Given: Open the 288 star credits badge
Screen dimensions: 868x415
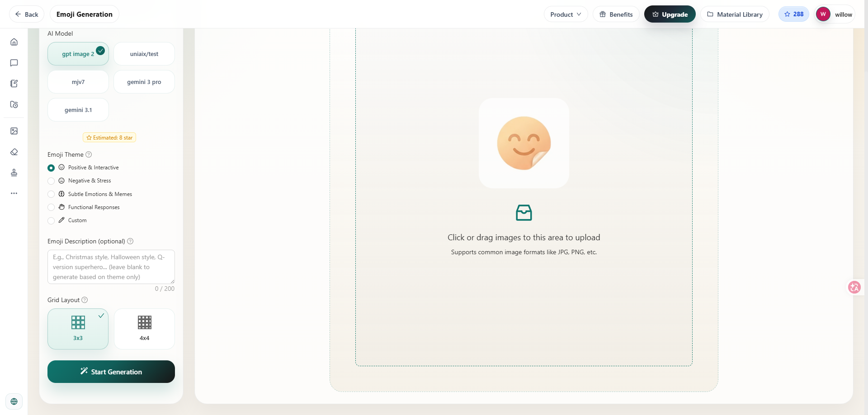Looking at the screenshot, I should click(x=794, y=14).
